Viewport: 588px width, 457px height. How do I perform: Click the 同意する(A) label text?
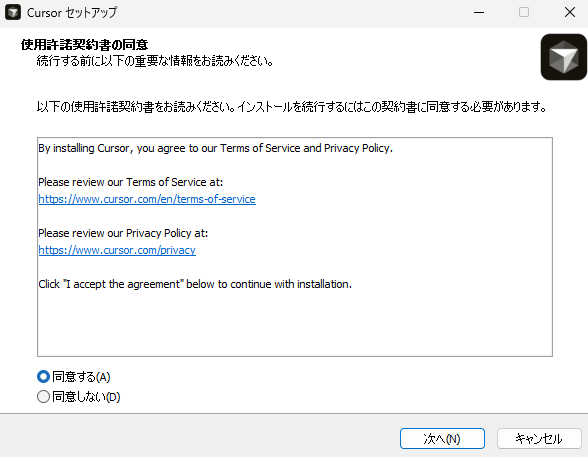81,376
